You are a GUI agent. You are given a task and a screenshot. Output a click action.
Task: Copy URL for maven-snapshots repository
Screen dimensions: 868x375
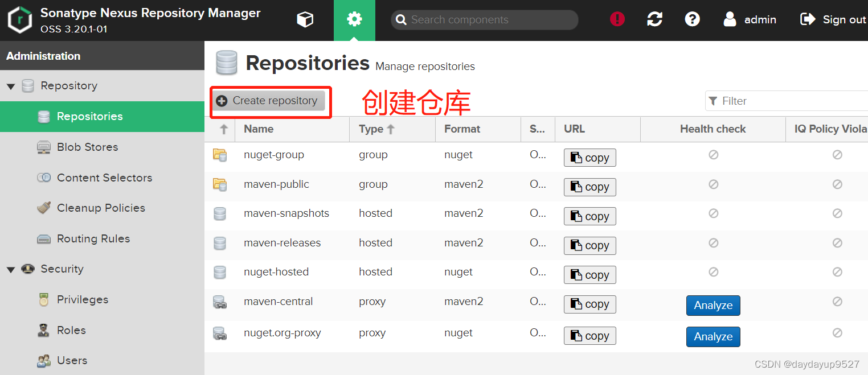[590, 216]
